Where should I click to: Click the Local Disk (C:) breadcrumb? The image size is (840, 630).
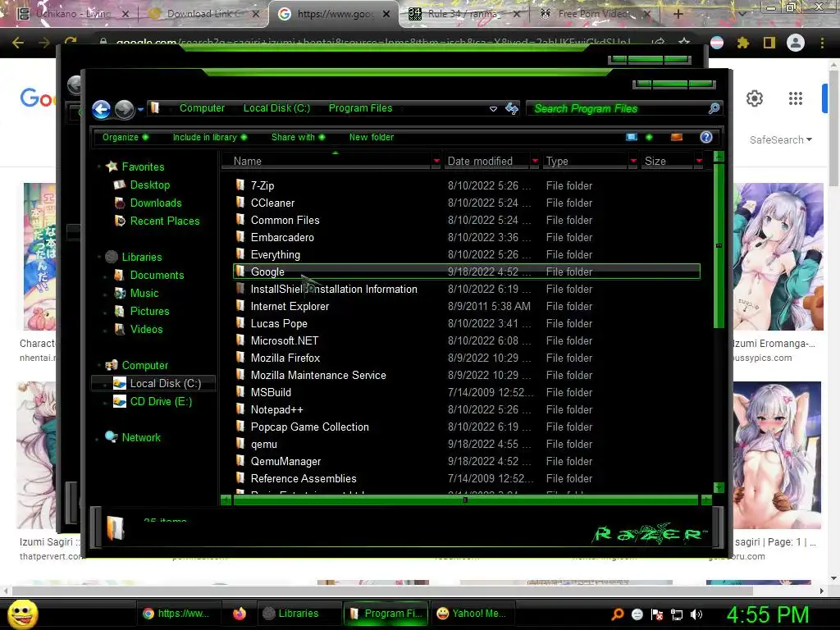[x=276, y=108]
